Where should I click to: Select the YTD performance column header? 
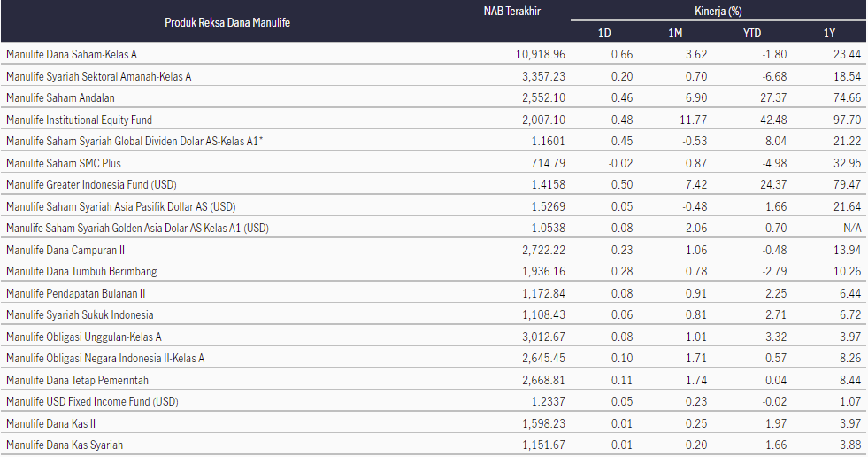pos(752,34)
